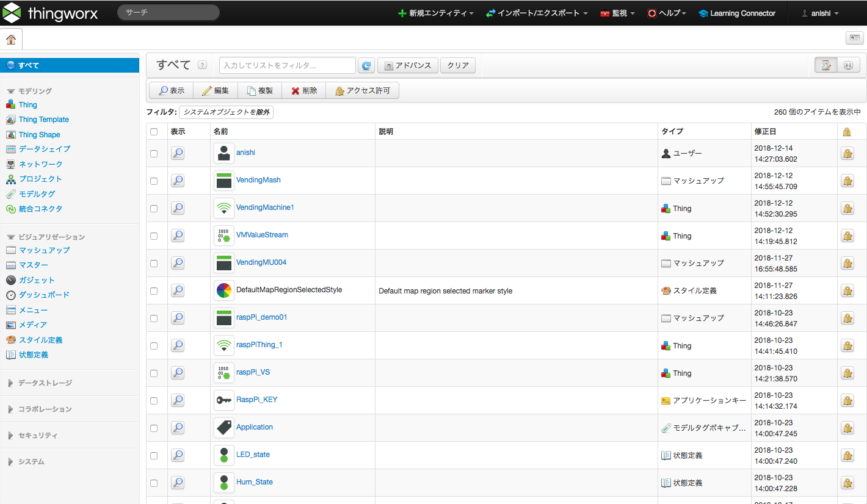Click the list filter input field
This screenshot has width=867, height=504.
tap(288, 65)
